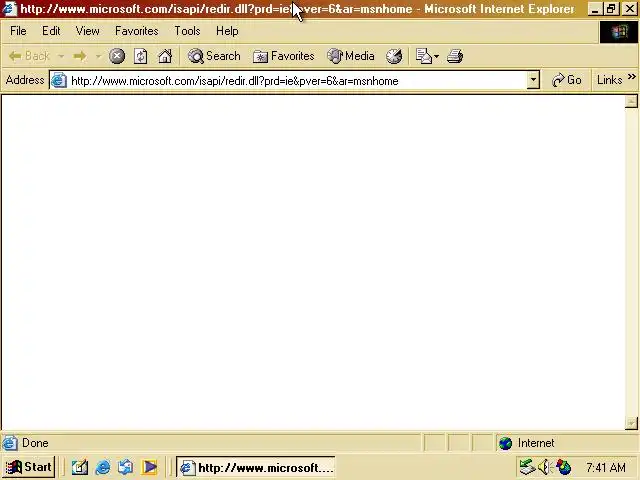Click the Forward arrow button
Screen dimensions: 640x480
click(x=80, y=56)
